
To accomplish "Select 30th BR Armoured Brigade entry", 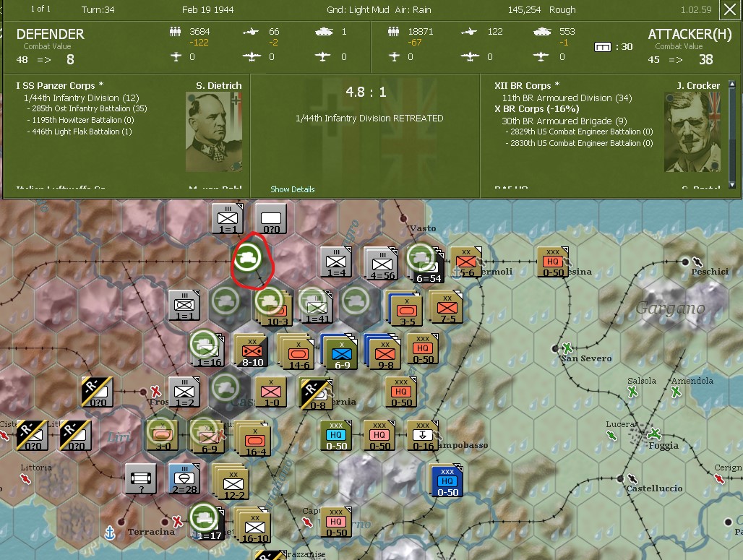I will (564, 121).
